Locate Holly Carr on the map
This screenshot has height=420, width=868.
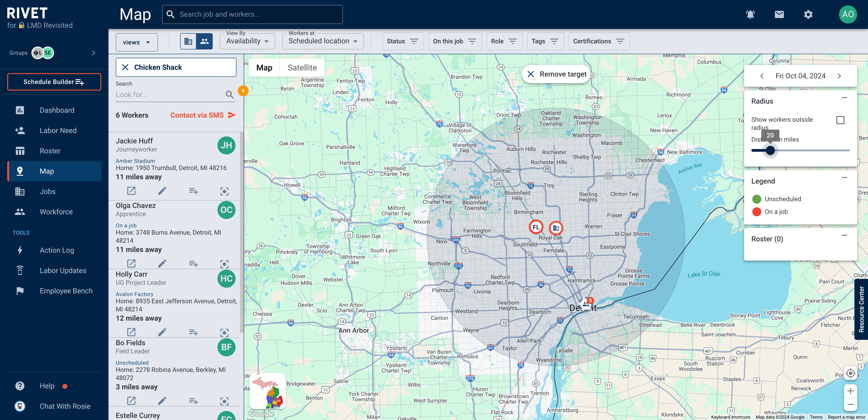[x=224, y=332]
